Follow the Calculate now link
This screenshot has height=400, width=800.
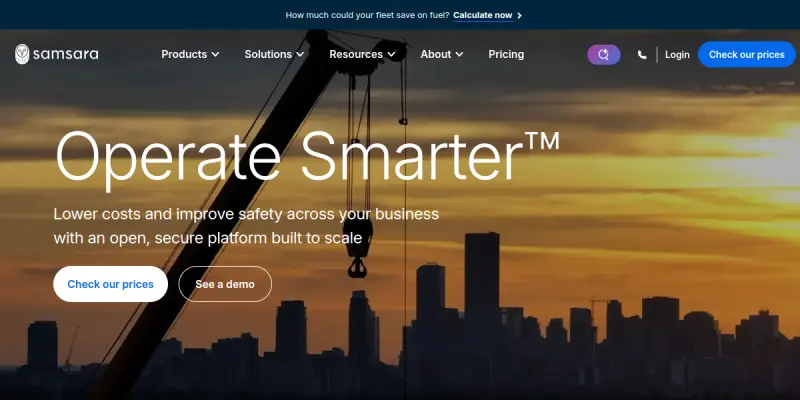[483, 15]
